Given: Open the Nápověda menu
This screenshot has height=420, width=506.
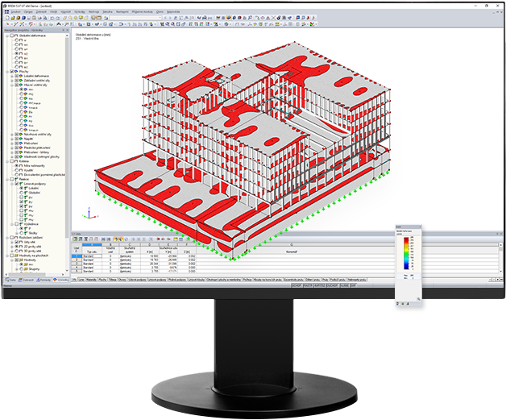Looking at the screenshot, I should coord(173,11).
